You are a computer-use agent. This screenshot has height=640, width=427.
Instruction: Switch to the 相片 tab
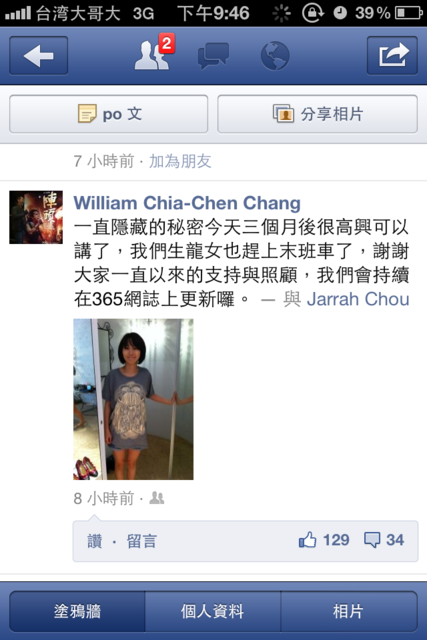349,611
